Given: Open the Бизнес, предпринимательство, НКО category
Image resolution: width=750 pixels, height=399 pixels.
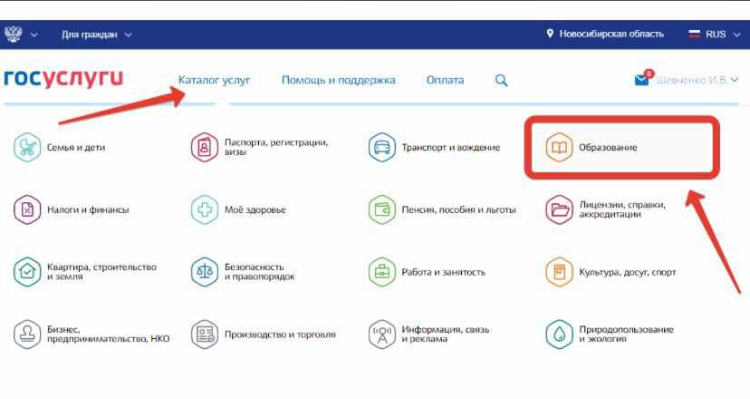Looking at the screenshot, I should coord(91,334).
